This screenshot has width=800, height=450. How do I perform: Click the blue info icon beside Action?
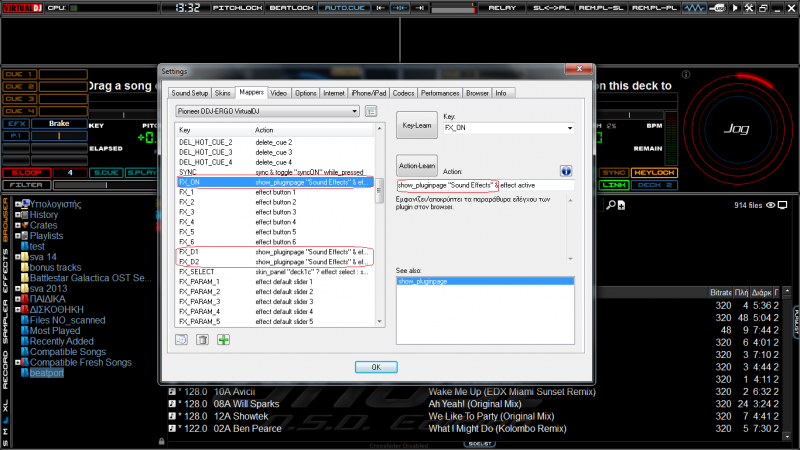point(565,171)
